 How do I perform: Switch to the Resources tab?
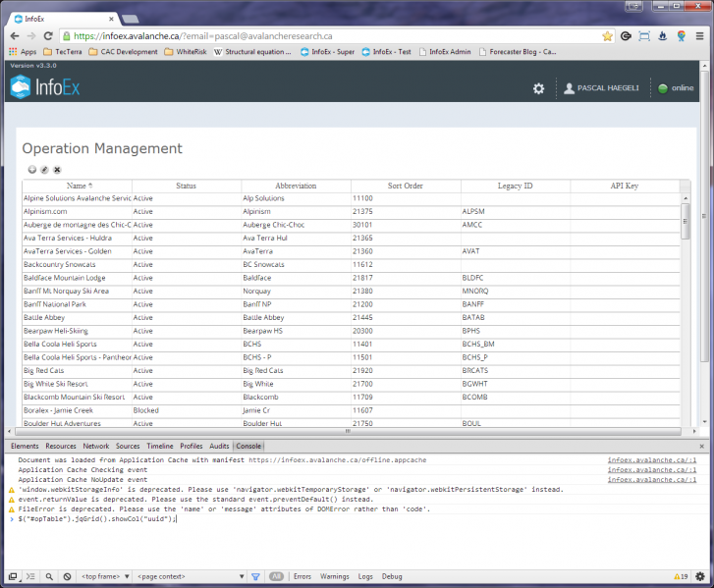click(x=61, y=446)
